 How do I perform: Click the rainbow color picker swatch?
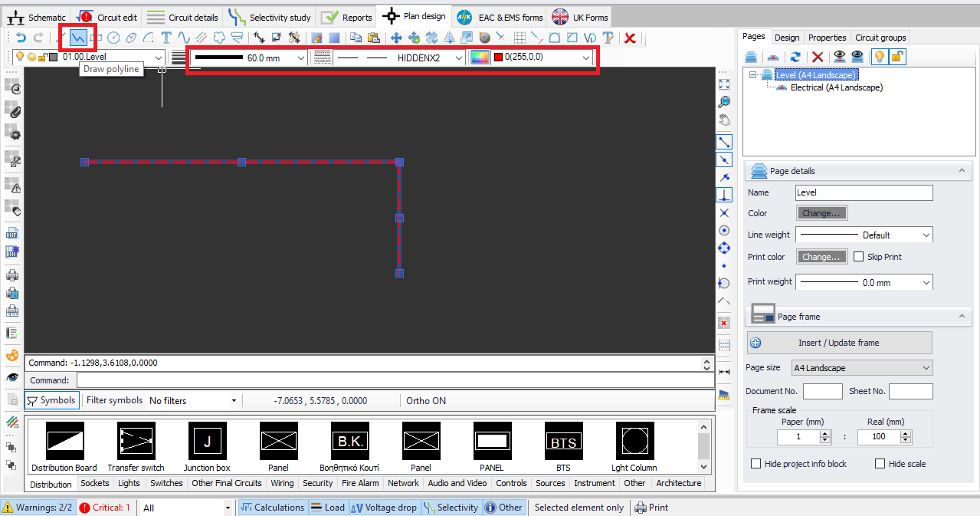(480, 57)
